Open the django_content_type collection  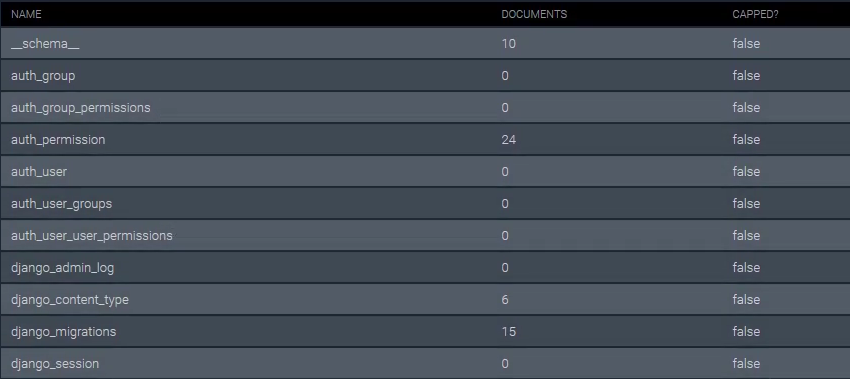click(70, 300)
